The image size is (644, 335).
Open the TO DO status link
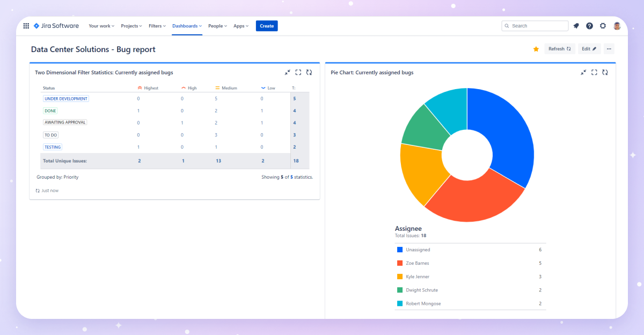click(x=51, y=135)
